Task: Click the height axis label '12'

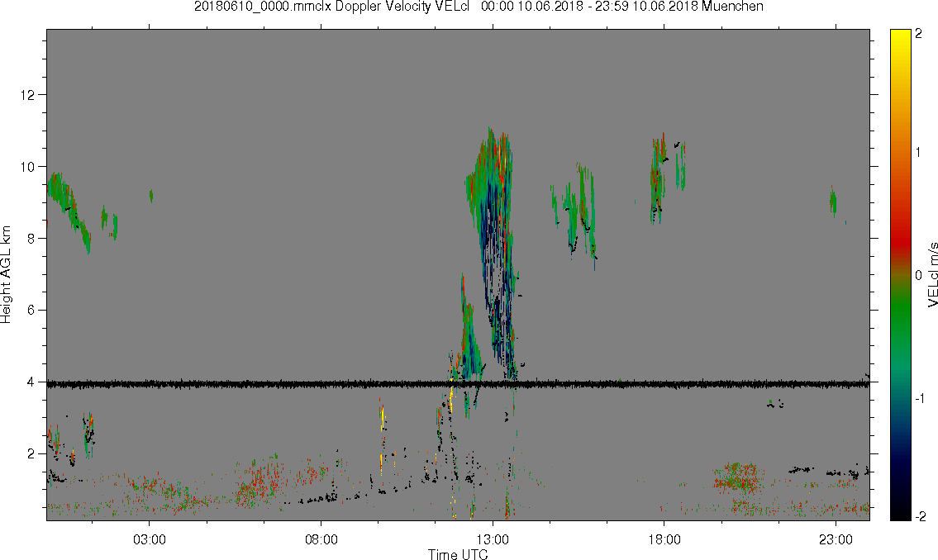Action: [x=28, y=95]
